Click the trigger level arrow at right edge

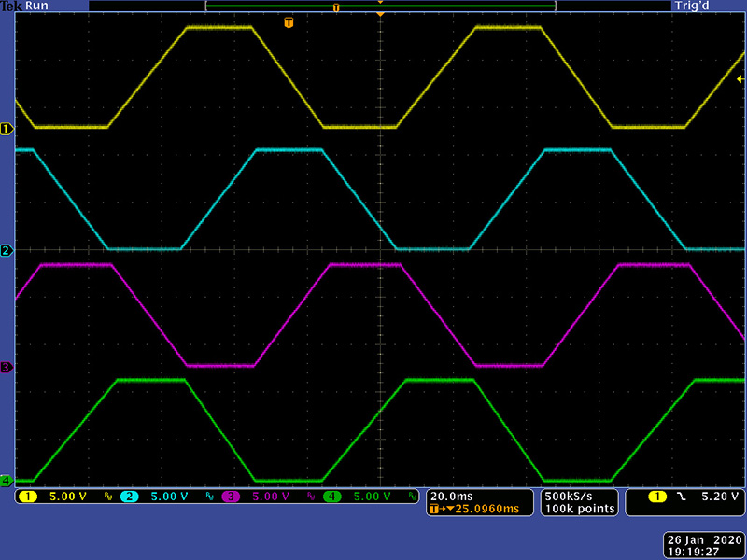pos(740,78)
